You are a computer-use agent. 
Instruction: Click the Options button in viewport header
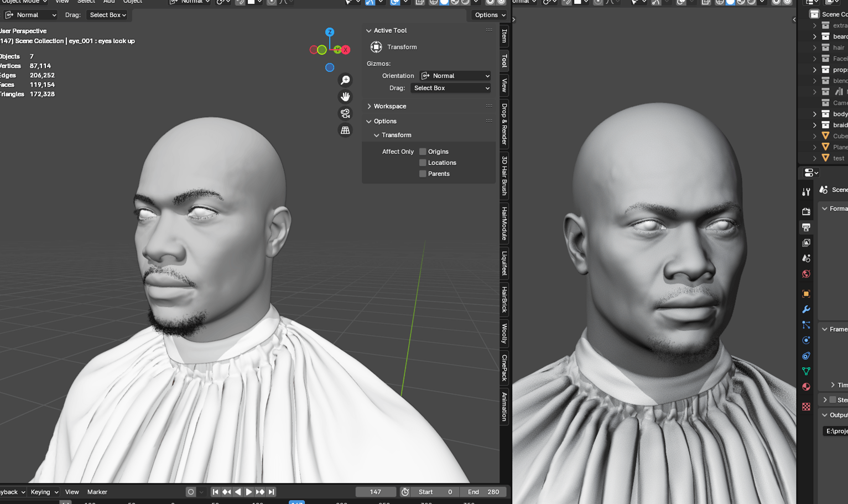click(x=489, y=15)
